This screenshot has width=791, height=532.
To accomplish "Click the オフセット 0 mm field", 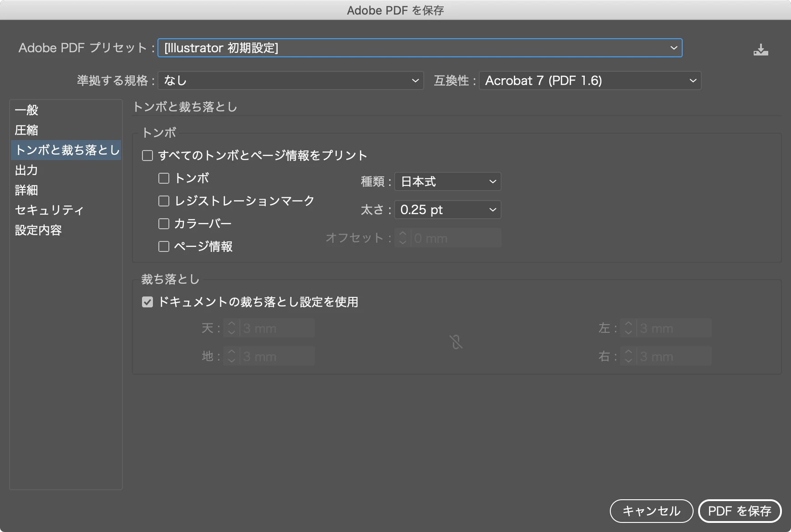I will pyautogui.click(x=456, y=238).
